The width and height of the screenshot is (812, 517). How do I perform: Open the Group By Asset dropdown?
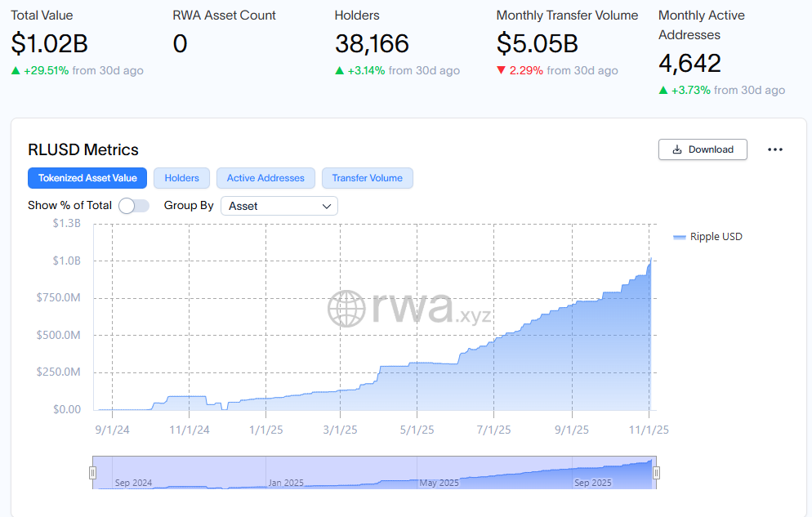click(x=279, y=206)
